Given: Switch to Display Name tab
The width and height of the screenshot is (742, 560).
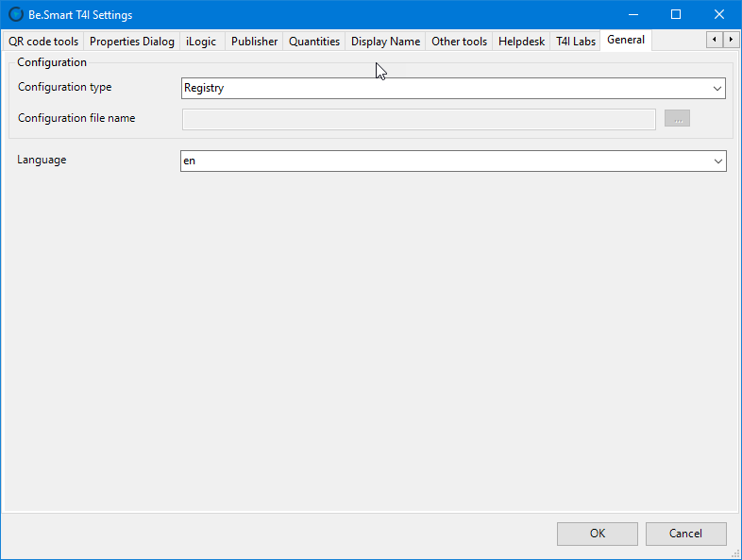Looking at the screenshot, I should (x=385, y=42).
